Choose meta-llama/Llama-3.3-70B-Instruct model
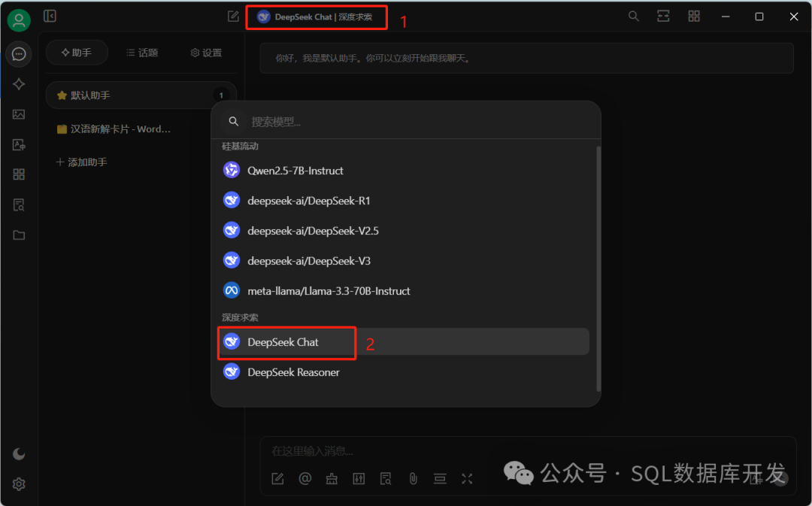 405,290
